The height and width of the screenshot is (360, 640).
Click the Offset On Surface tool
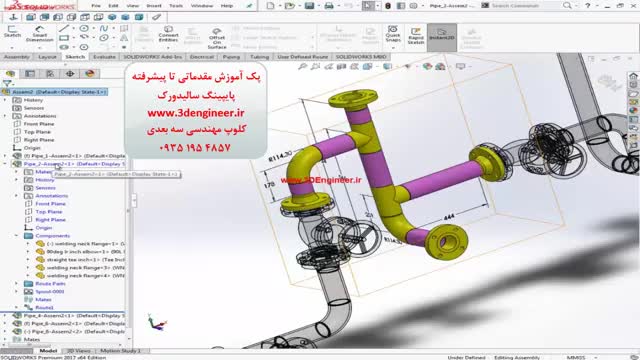coord(217,39)
